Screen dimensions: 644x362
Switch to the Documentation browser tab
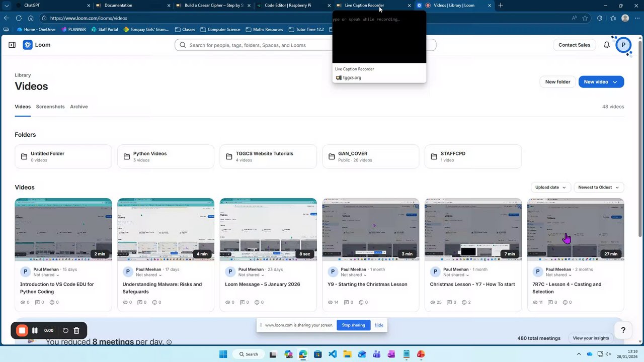[134, 6]
